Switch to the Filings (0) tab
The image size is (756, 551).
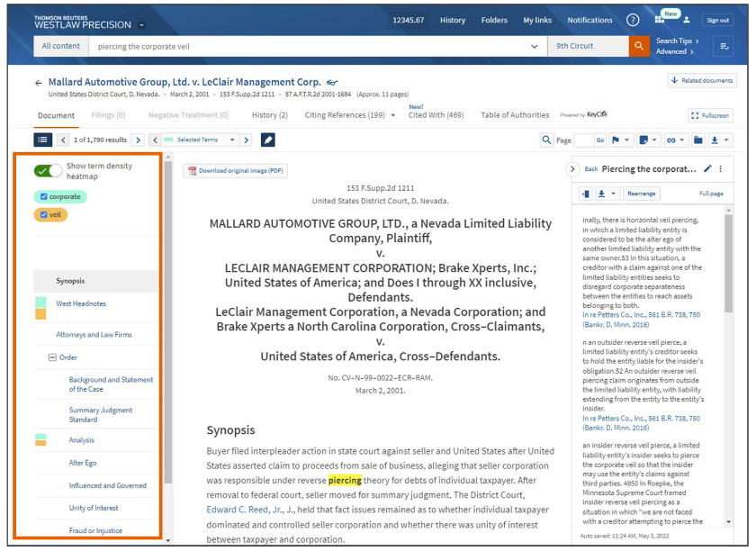click(x=108, y=115)
